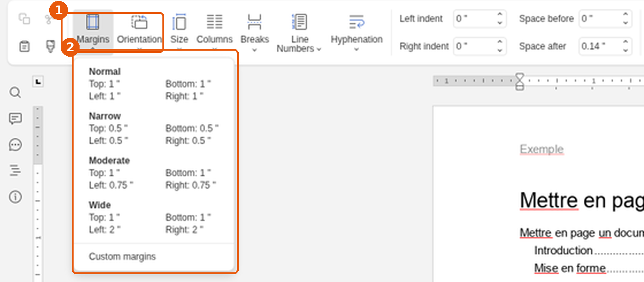Open the document Info panel
The width and height of the screenshot is (644, 282).
(x=15, y=197)
